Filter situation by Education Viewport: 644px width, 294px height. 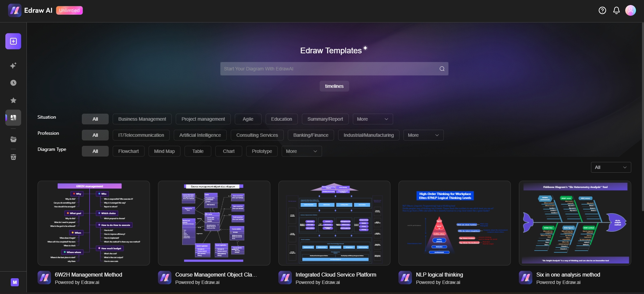click(282, 119)
